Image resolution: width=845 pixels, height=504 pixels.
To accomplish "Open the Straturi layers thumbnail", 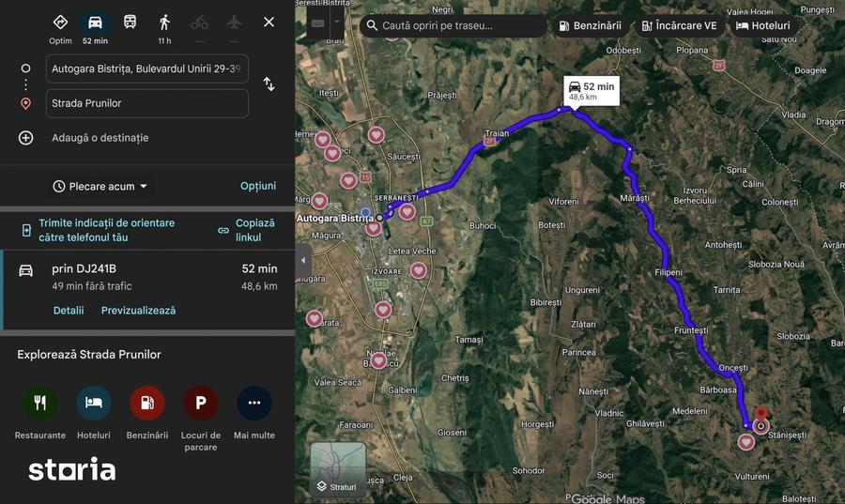I will tap(338, 469).
